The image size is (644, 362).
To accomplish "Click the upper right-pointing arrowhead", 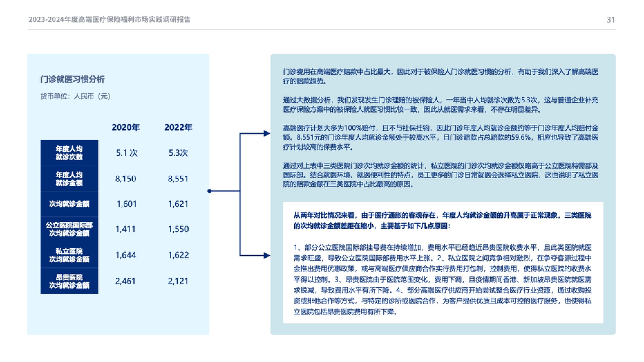I will (x=267, y=133).
